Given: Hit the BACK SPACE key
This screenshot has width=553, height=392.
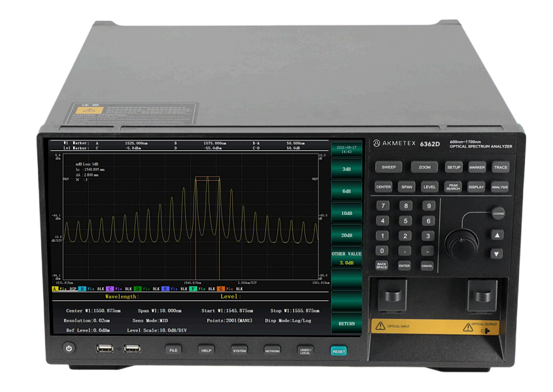Looking at the screenshot, I should (382, 266).
